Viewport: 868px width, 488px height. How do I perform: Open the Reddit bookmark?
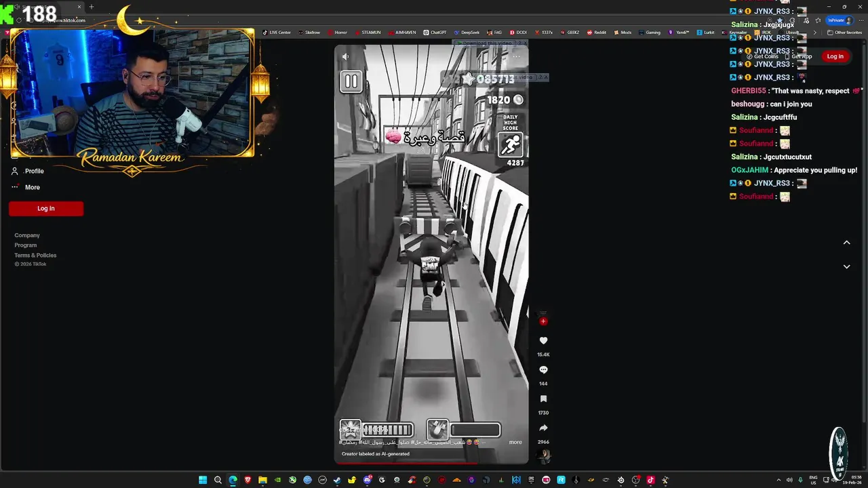(597, 32)
